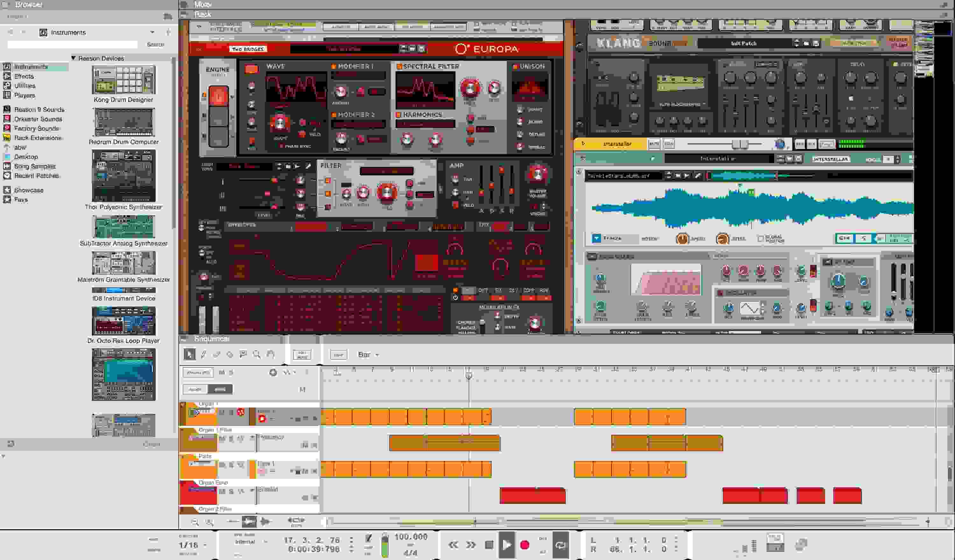Select the Hand tool in the sequencer toolbar
Image resolution: width=955 pixels, height=560 pixels.
(270, 354)
